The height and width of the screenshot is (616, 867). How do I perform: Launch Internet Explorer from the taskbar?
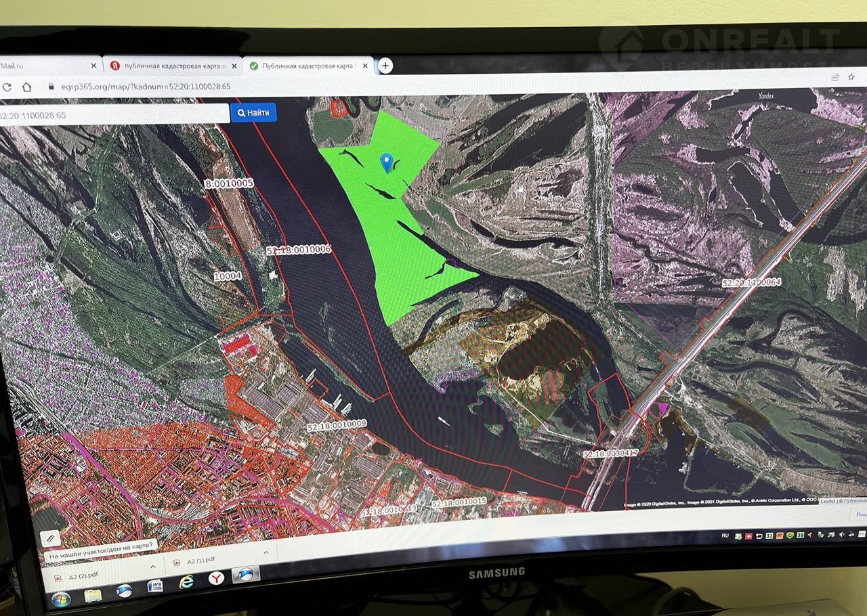[x=186, y=581]
